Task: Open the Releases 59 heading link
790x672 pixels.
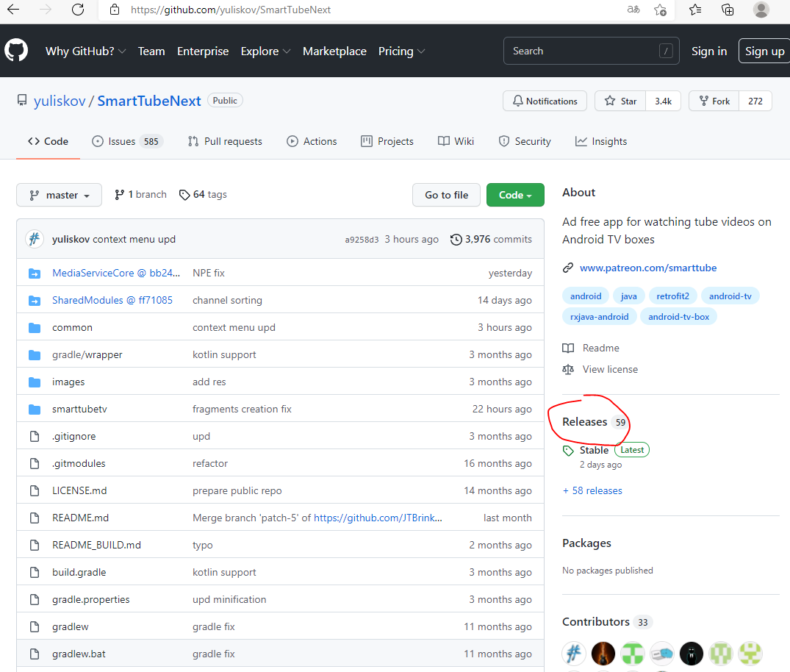Action: [595, 422]
